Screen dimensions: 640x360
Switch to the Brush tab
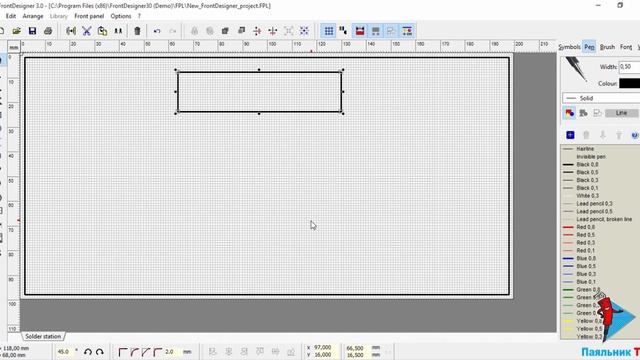(607, 47)
